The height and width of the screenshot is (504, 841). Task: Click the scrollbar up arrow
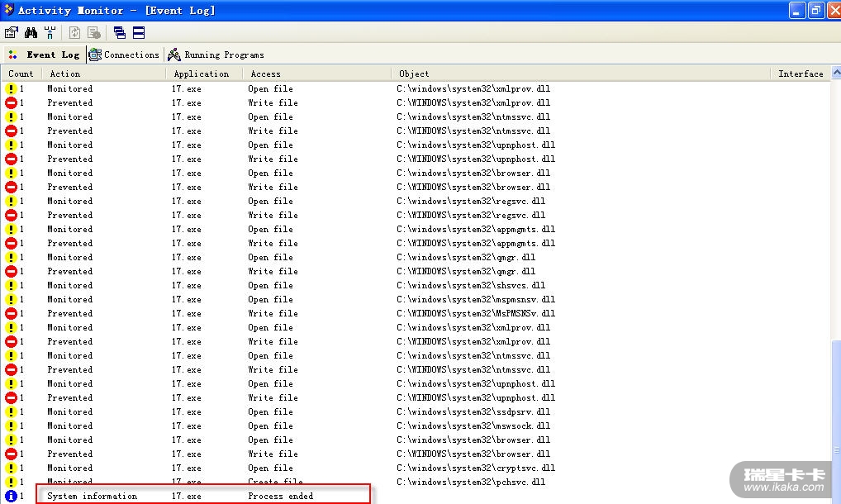pyautogui.click(x=836, y=73)
